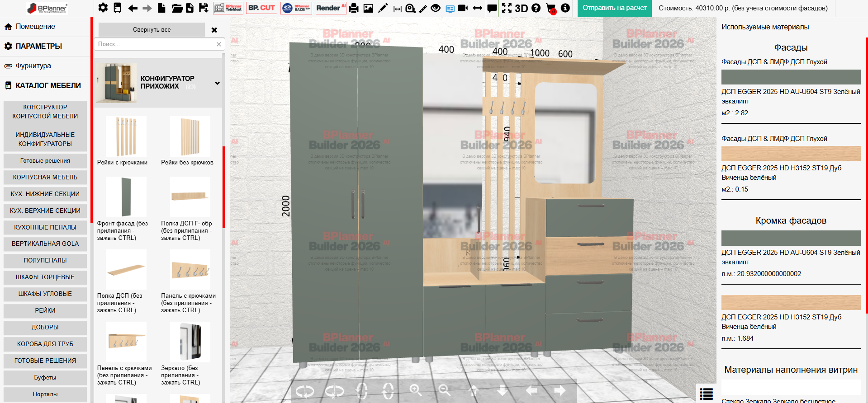Image resolution: width=868 pixels, height=403 pixels.
Task: Open the info icon
Action: coord(565,8)
